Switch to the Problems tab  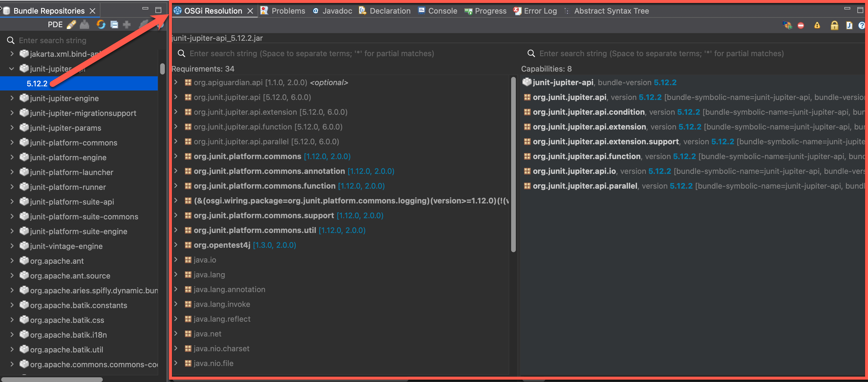[289, 10]
